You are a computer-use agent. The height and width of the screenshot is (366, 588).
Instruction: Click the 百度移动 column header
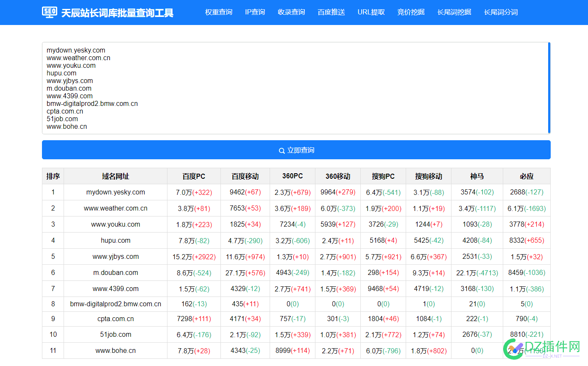coord(245,176)
